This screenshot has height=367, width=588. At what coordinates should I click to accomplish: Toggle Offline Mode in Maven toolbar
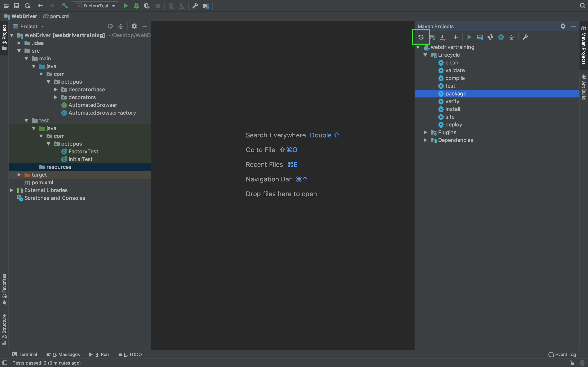pyautogui.click(x=490, y=37)
